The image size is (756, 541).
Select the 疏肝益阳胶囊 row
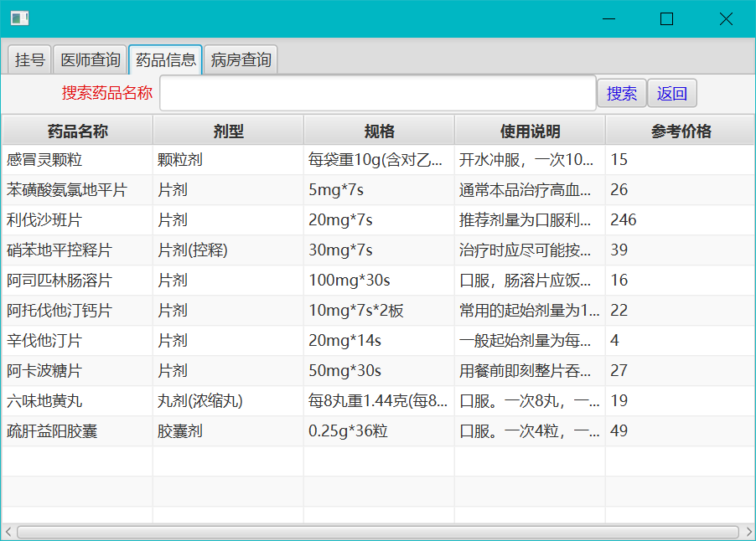click(378, 431)
